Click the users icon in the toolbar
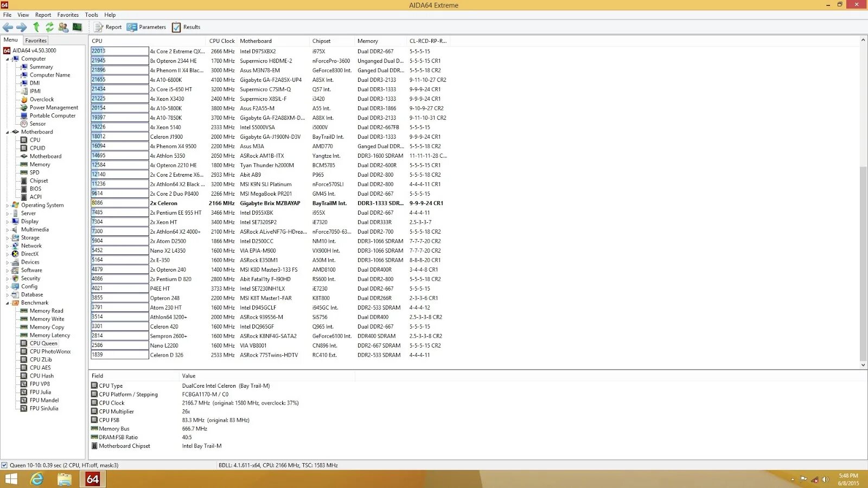The width and height of the screenshot is (868, 488). [63, 27]
